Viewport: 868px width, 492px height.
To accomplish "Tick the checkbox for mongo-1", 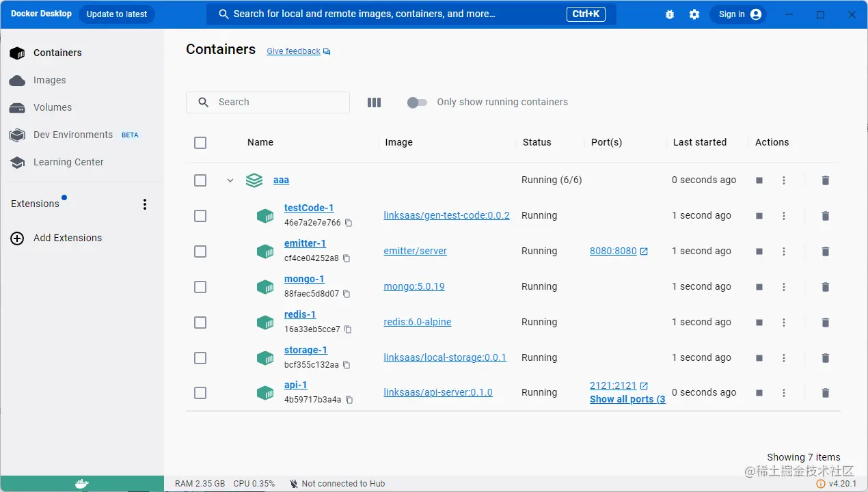I will 200,287.
